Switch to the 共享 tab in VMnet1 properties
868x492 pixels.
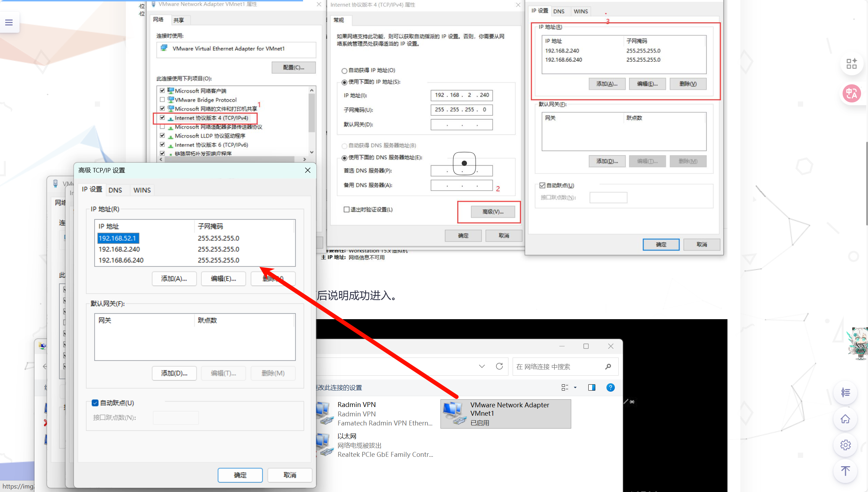(179, 20)
